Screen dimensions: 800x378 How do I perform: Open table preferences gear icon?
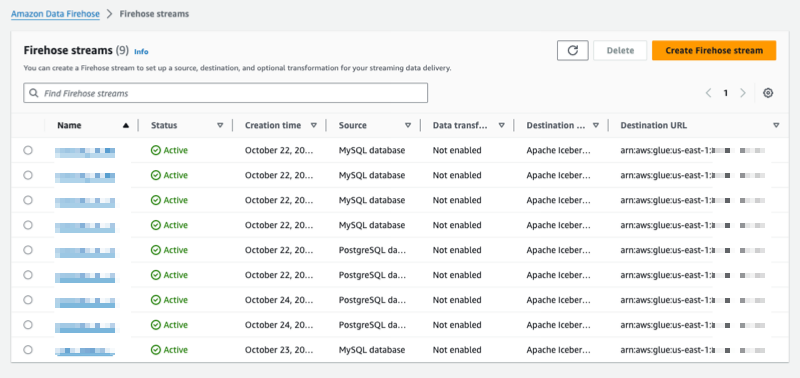tap(768, 93)
